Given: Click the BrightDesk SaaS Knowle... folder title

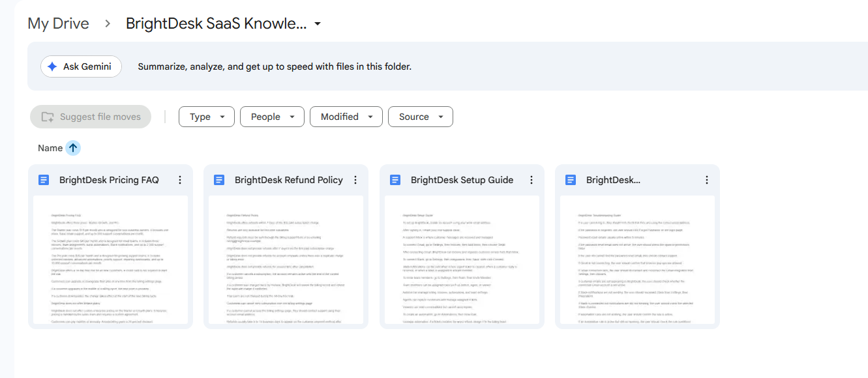Looking at the screenshot, I should [x=216, y=23].
